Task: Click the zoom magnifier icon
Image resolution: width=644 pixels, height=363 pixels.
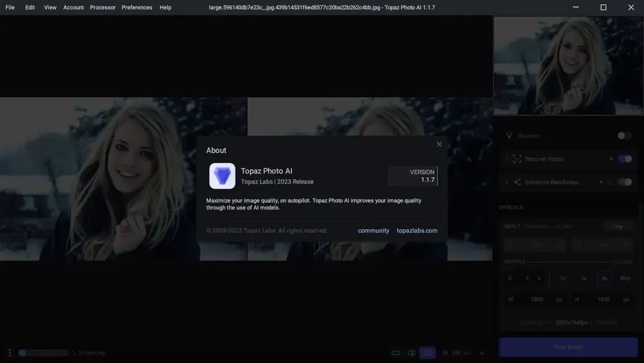Action: coord(445,353)
